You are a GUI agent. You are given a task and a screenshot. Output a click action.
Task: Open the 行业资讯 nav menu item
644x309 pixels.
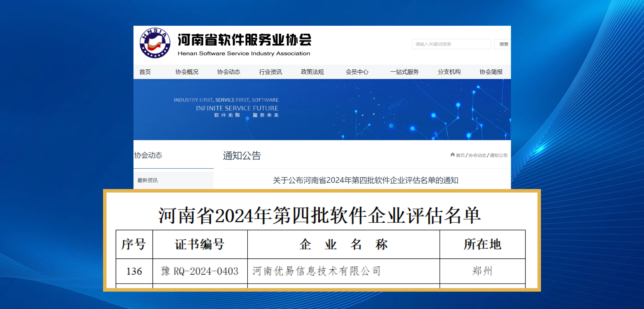coord(270,72)
